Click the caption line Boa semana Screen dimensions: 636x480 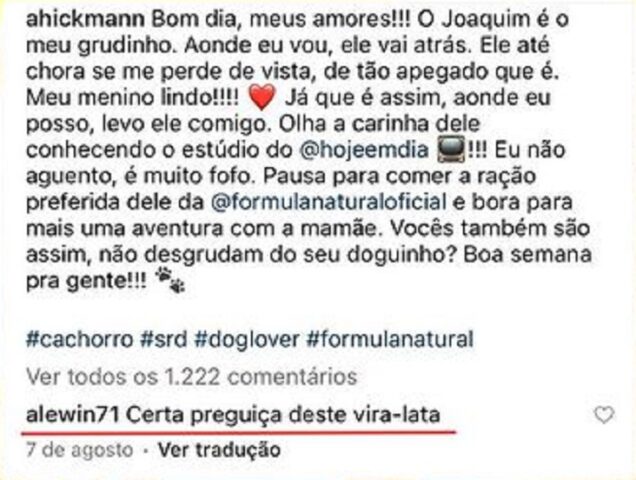[x=527, y=254]
